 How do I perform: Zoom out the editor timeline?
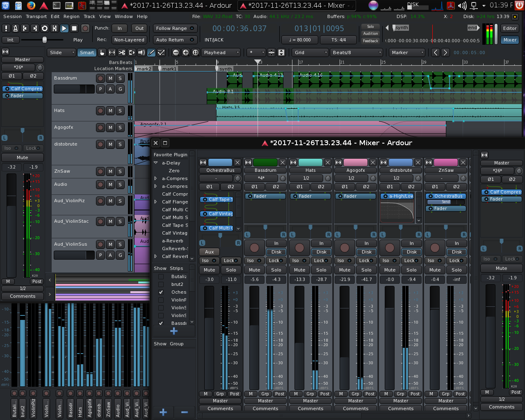coord(176,52)
